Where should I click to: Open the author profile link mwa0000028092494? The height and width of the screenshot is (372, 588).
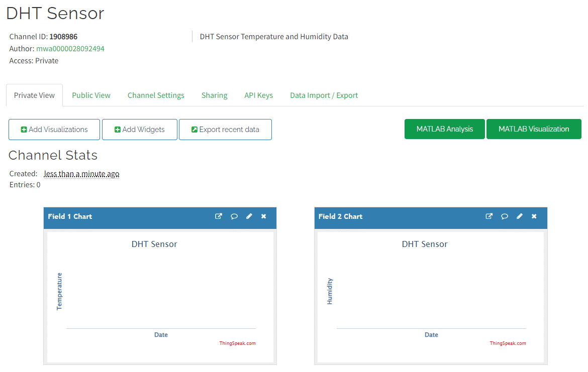pyautogui.click(x=70, y=48)
